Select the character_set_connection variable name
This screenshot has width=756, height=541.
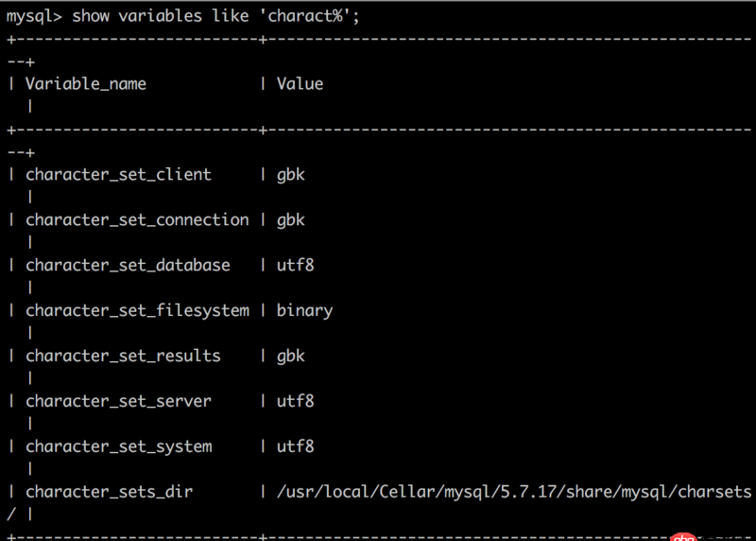click(137, 220)
